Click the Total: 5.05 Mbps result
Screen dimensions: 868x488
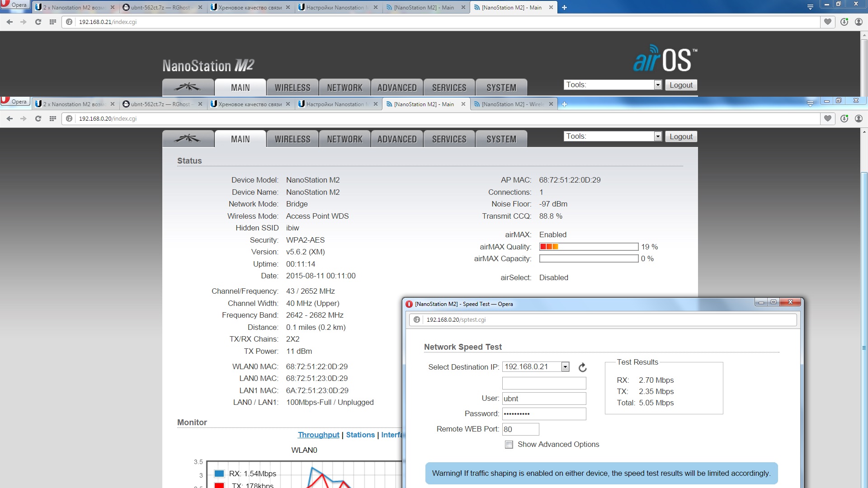tap(645, 403)
